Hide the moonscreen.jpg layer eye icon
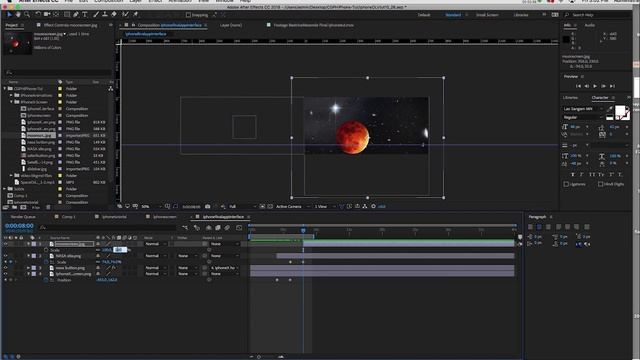Screen dimensions: 640x360 pos(6,244)
